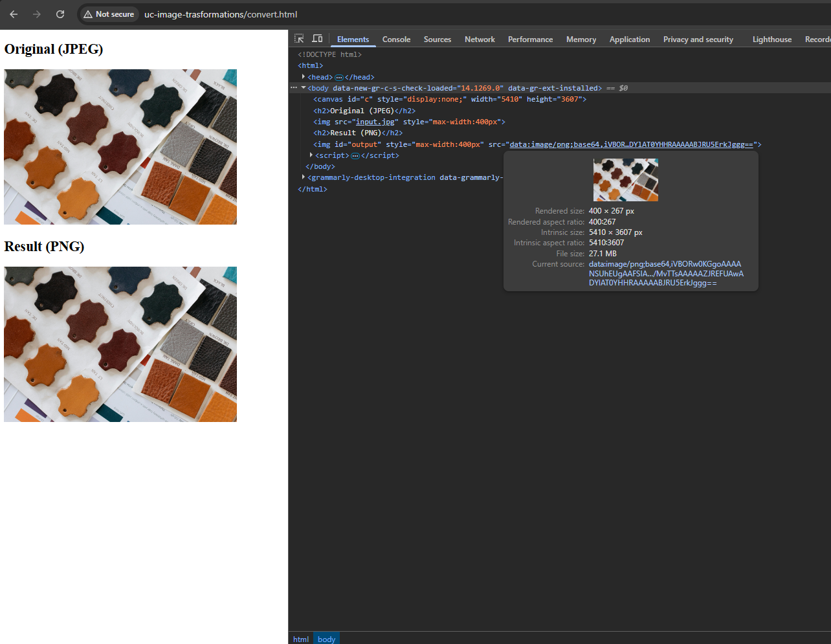
Task: Reload the current page
Action: [60, 14]
